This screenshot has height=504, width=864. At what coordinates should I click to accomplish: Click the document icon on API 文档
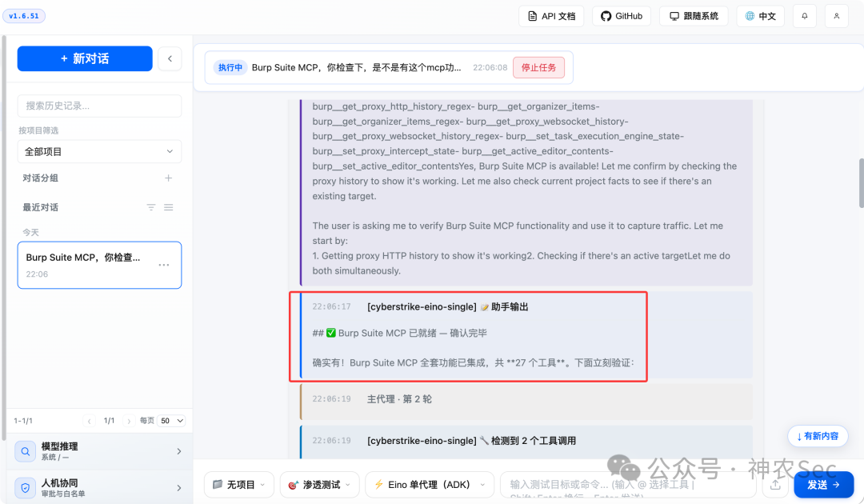(x=532, y=16)
